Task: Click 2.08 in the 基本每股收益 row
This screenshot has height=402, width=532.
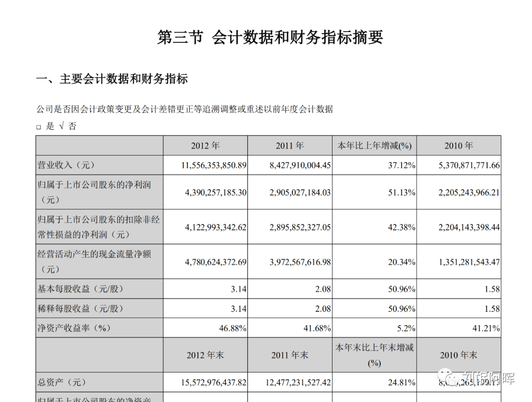Action: pos(323,289)
